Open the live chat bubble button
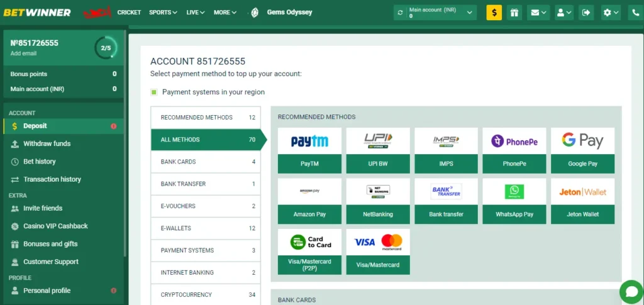This screenshot has width=644, height=305. pyautogui.click(x=631, y=292)
